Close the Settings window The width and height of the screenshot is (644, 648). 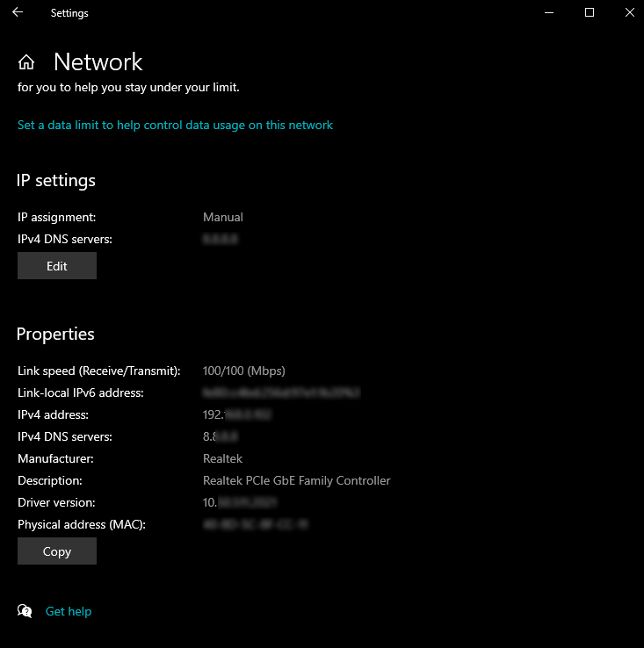629,12
